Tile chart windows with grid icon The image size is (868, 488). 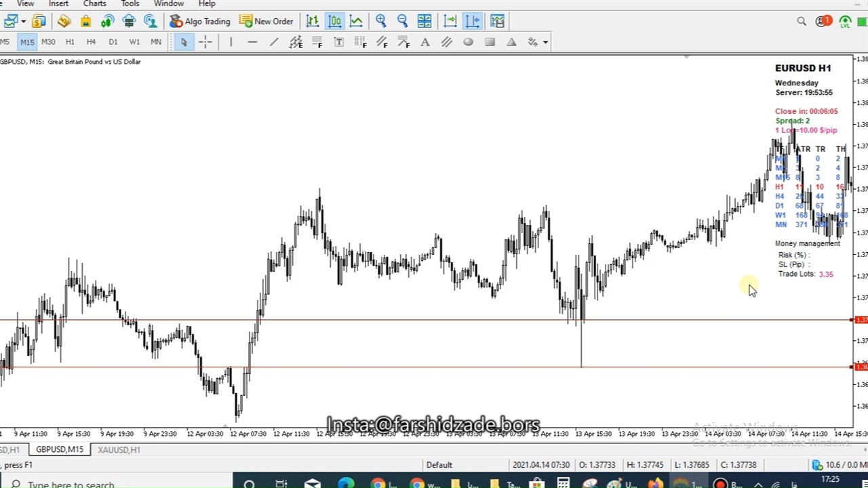click(425, 22)
